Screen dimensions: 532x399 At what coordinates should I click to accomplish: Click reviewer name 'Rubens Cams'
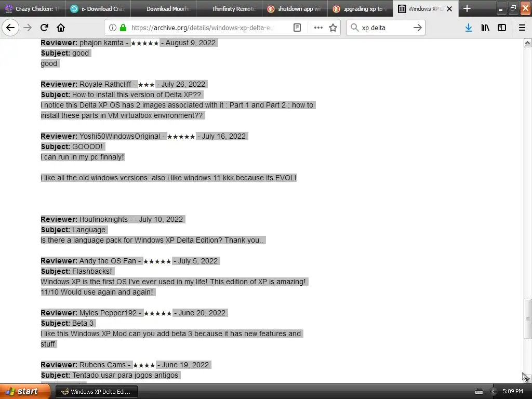tap(102, 365)
